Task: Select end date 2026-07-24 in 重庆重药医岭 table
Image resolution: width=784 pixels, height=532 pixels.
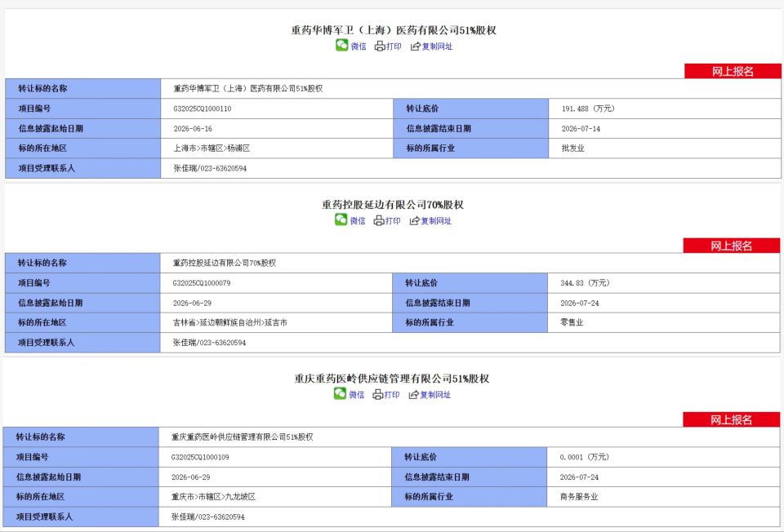Action: (x=579, y=477)
